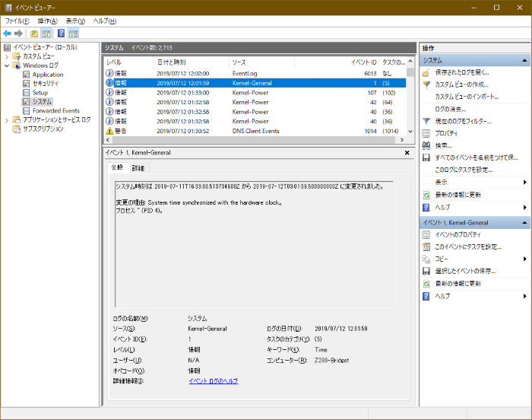The image size is (532, 420).
Task: Collapse the システム actions section
Action: (524, 60)
